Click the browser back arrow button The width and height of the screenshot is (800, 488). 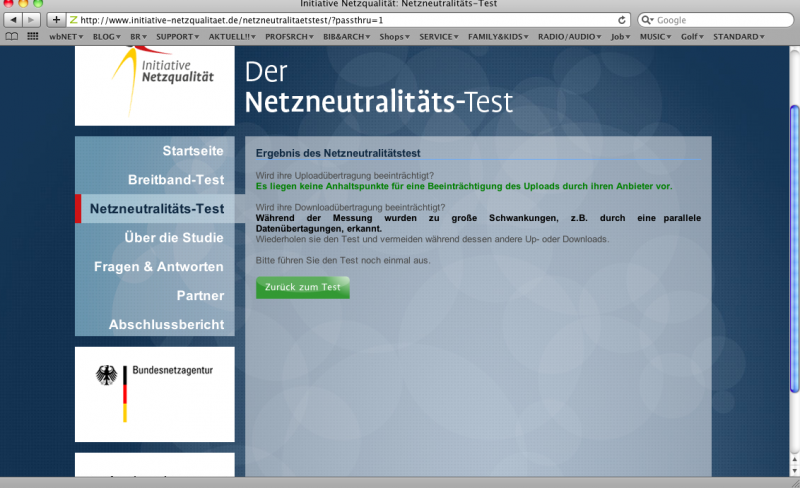coord(13,20)
